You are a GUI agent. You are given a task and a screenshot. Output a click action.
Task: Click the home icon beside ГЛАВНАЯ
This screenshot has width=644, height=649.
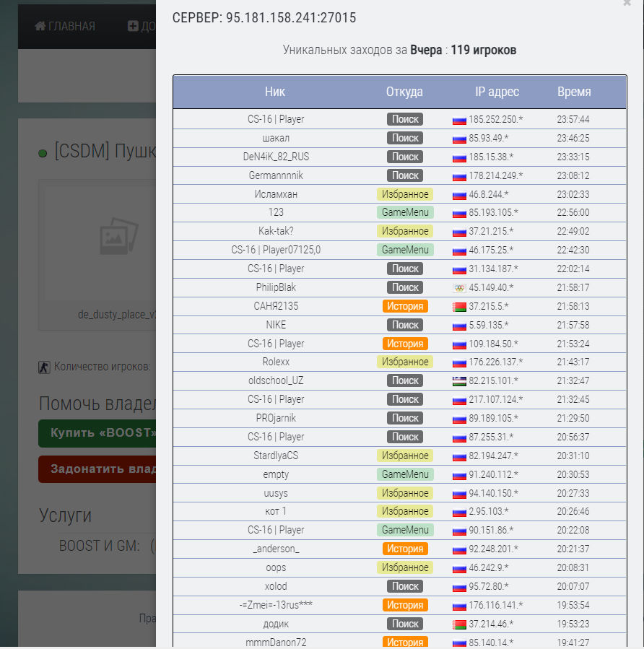[40, 26]
